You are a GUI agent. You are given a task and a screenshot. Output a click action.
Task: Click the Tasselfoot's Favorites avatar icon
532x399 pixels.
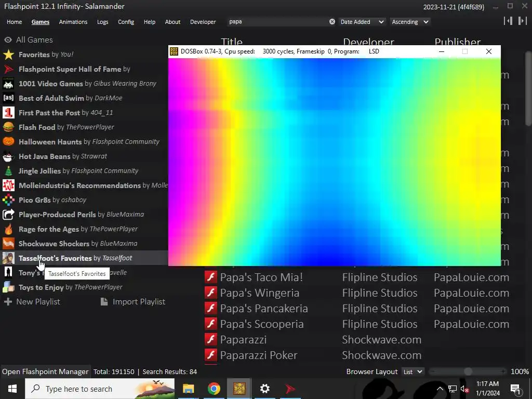tap(8, 258)
